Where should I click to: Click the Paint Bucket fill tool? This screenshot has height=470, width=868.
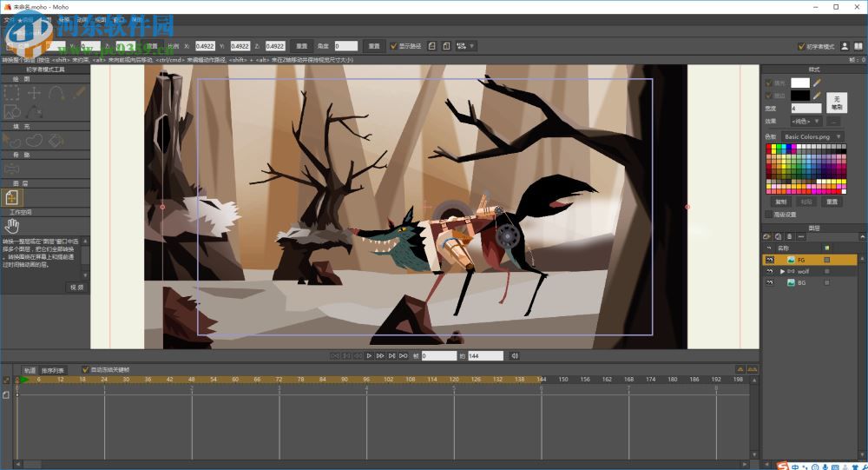[x=55, y=139]
